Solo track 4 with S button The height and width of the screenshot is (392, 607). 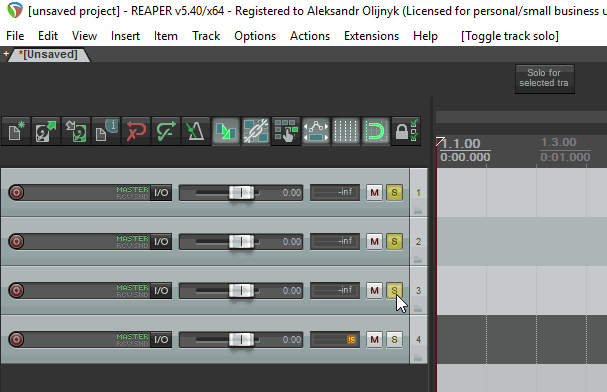[x=394, y=340]
